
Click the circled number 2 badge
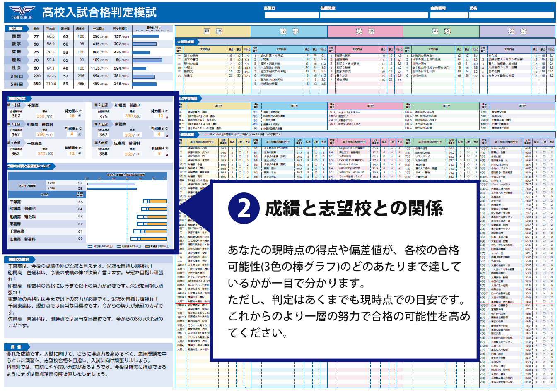[x=244, y=208]
